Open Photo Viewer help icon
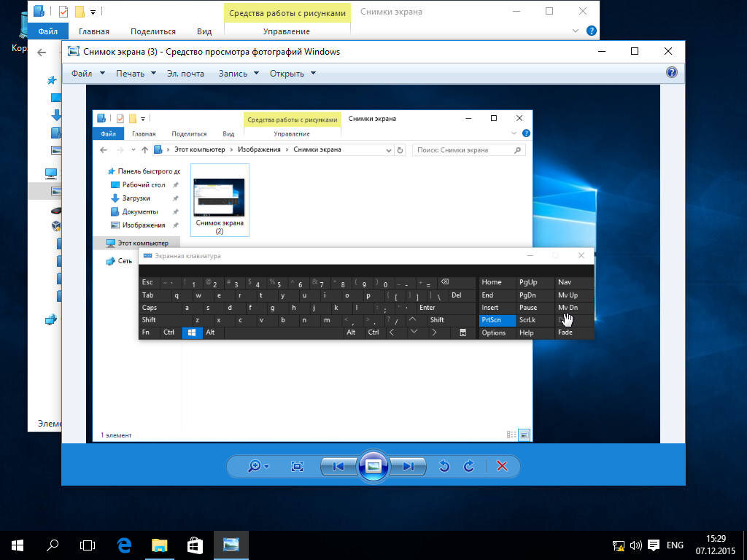 click(x=672, y=72)
